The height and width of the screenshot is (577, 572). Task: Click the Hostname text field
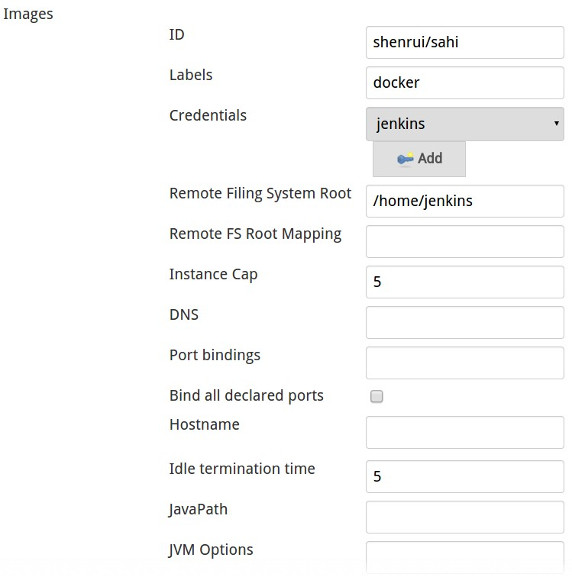(465, 432)
